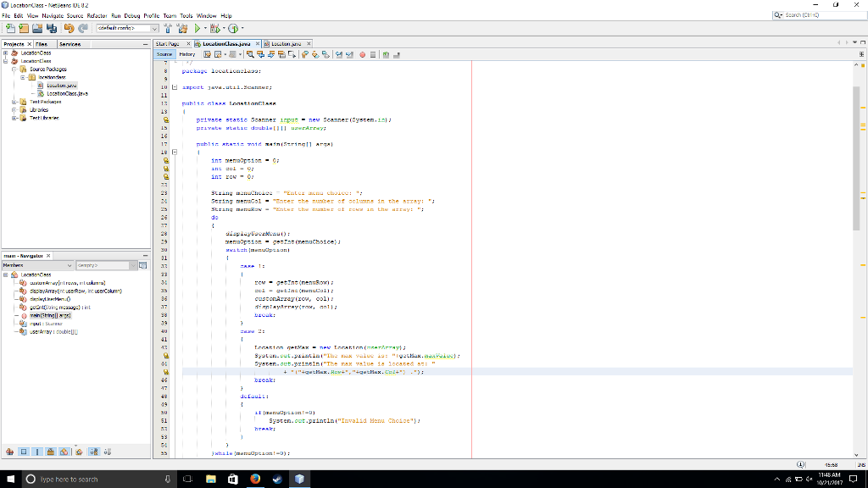Image resolution: width=868 pixels, height=488 pixels.
Task: Open the Members dropdown in the Navigator
Action: click(70, 265)
